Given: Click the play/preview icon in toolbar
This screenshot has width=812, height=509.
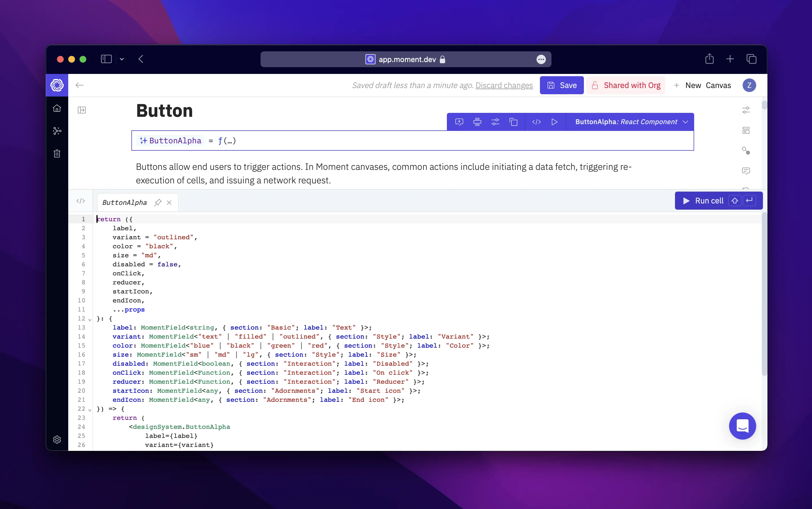Looking at the screenshot, I should (554, 121).
